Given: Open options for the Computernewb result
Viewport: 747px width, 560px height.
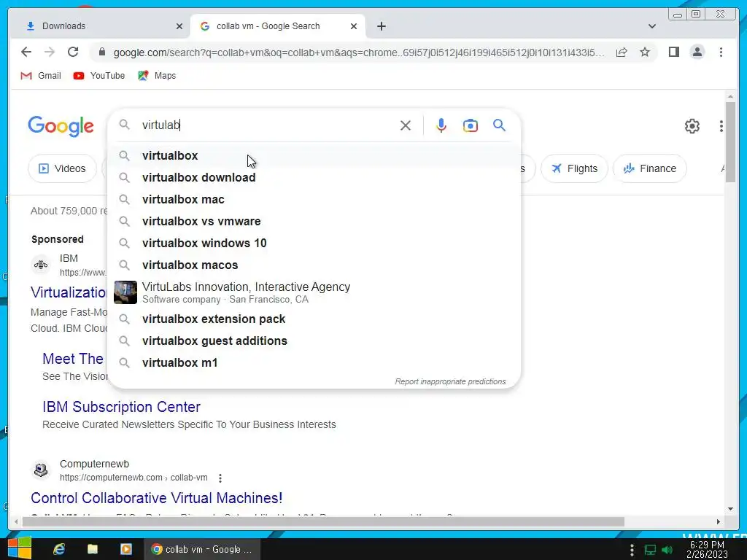Looking at the screenshot, I should click(220, 478).
